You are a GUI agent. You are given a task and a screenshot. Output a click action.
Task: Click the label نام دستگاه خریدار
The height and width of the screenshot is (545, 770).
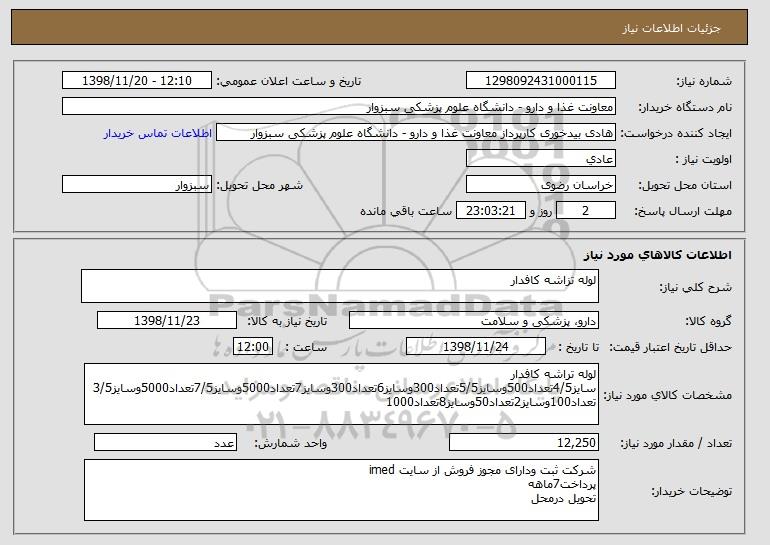[x=686, y=107]
